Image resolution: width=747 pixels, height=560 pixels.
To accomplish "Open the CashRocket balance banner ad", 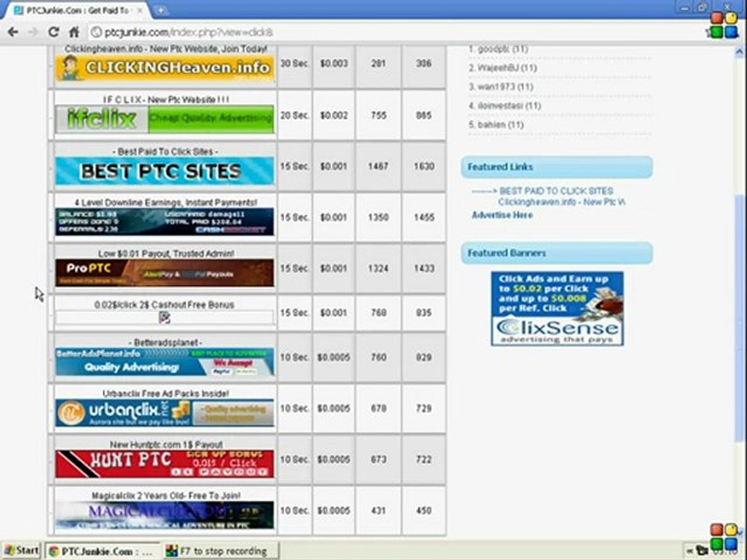I will click(x=165, y=222).
